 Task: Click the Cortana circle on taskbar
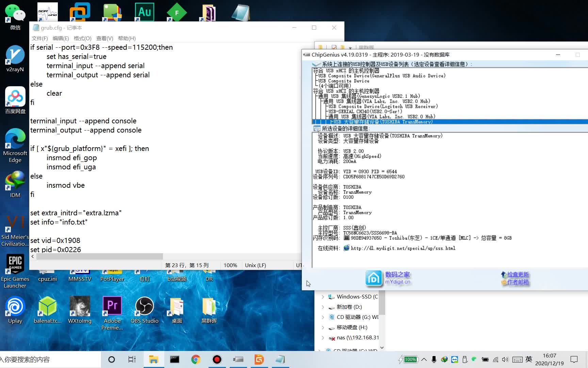pos(111,359)
